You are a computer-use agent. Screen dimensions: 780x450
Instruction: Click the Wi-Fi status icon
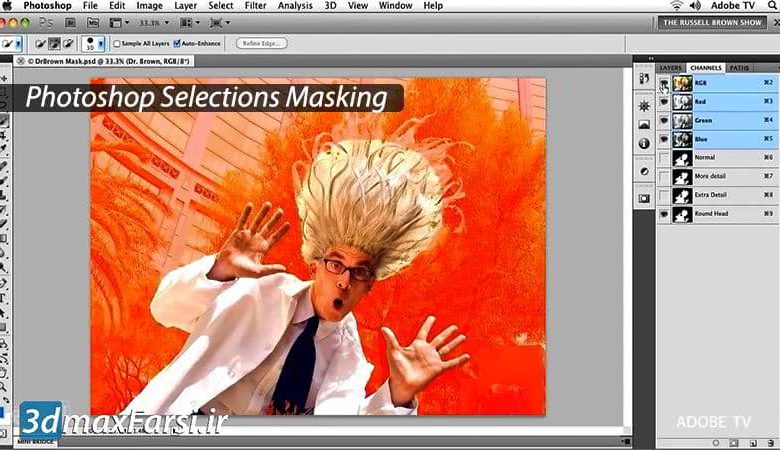[677, 5]
